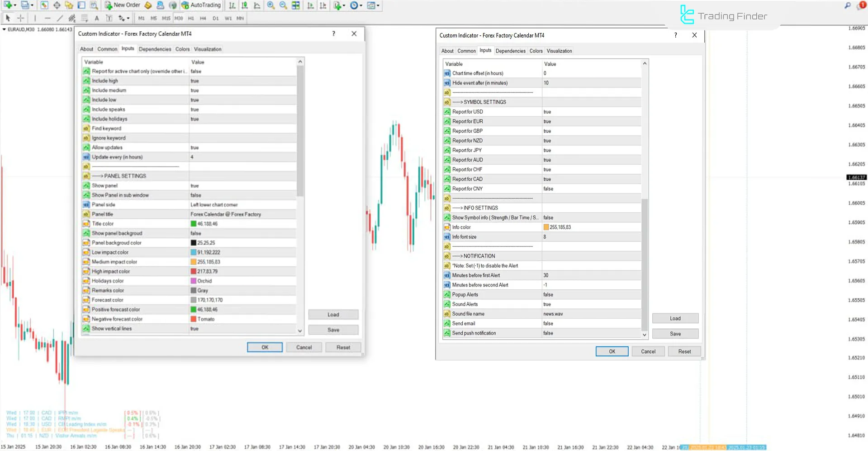Zoom in on the chart
This screenshot has width=868, height=451.
(x=270, y=5)
